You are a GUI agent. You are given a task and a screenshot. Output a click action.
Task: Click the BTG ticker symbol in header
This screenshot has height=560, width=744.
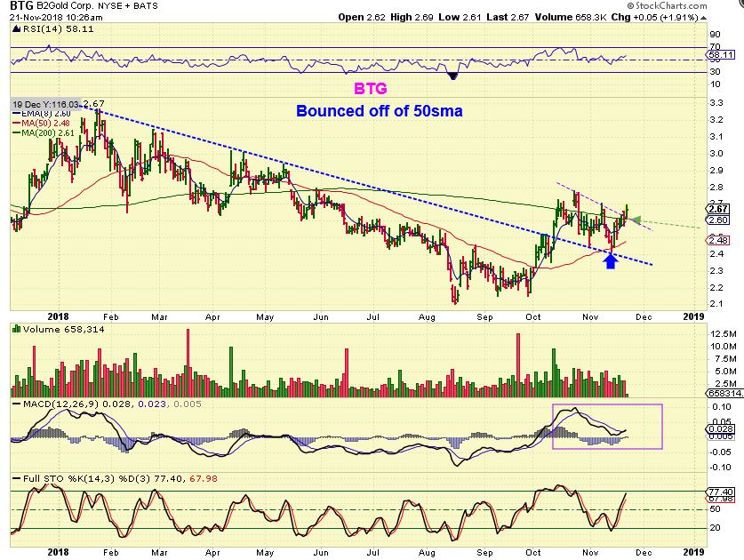[x=20, y=5]
